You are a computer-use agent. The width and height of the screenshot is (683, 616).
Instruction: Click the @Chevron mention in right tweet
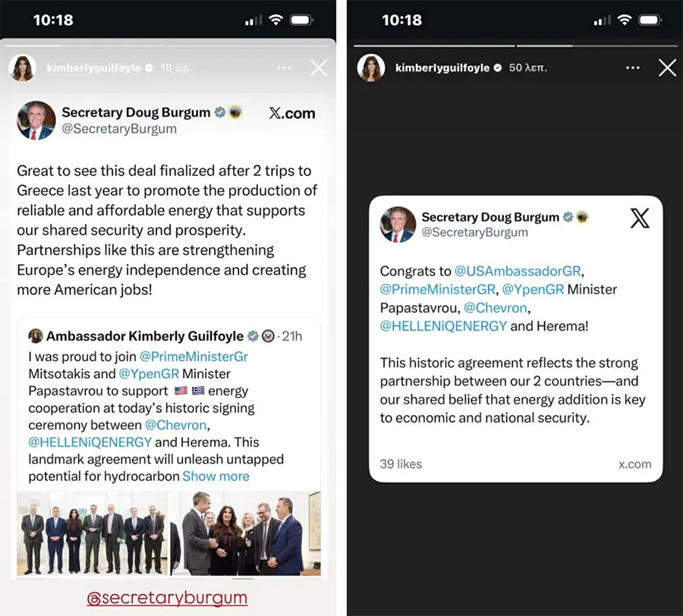click(x=496, y=308)
